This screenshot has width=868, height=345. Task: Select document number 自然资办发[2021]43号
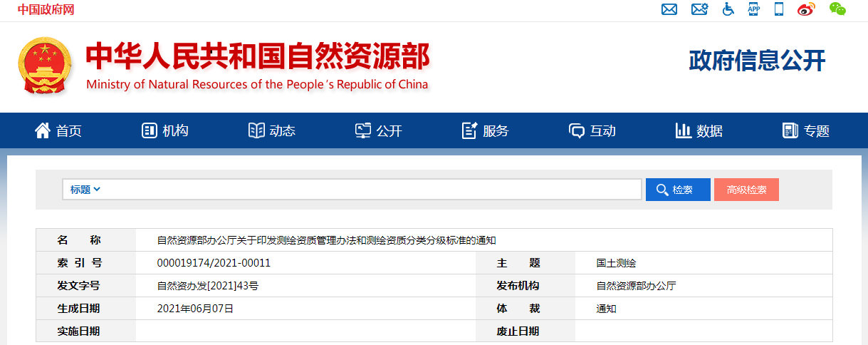pyautogui.click(x=207, y=286)
